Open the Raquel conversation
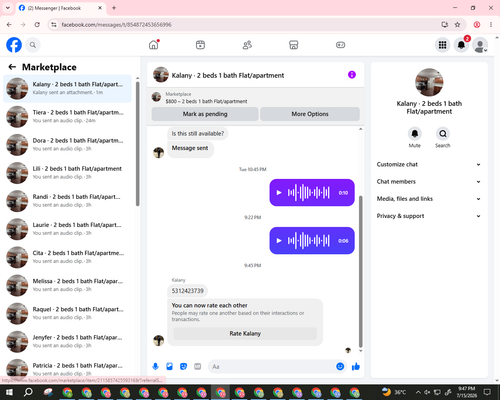This screenshot has width=500, height=400. tap(67, 313)
